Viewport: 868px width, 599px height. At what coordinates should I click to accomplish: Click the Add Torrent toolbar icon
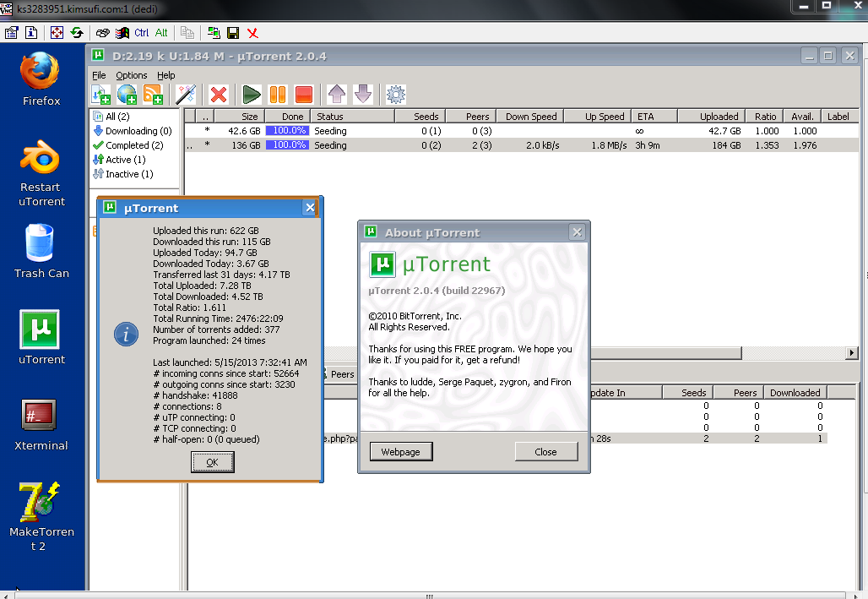(x=100, y=95)
